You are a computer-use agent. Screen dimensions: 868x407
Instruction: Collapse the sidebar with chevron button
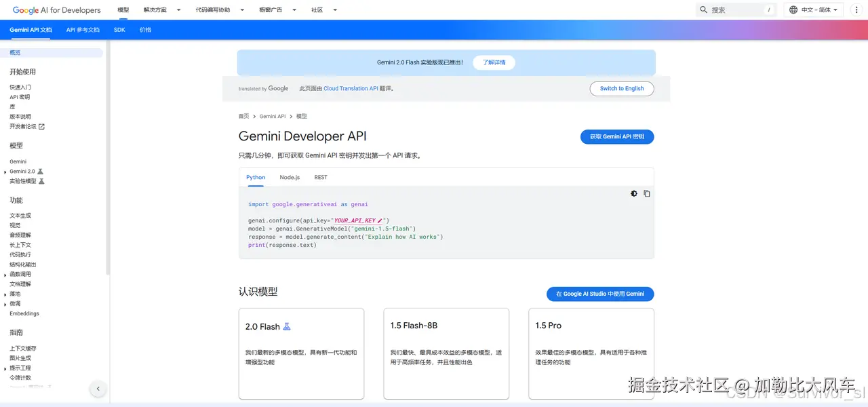[98, 389]
